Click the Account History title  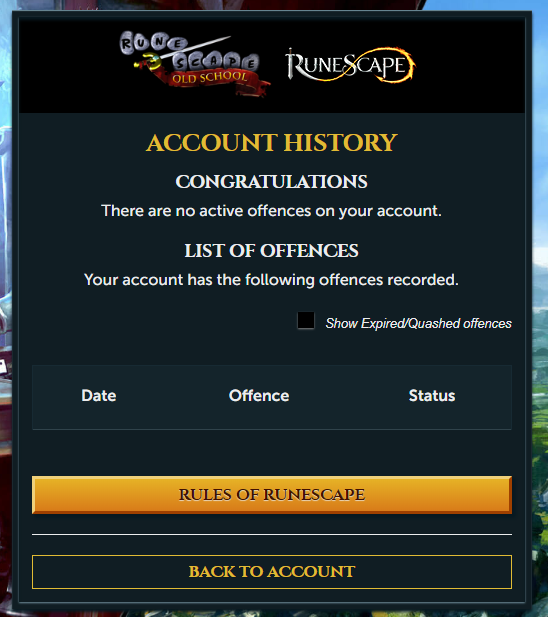pos(271,142)
